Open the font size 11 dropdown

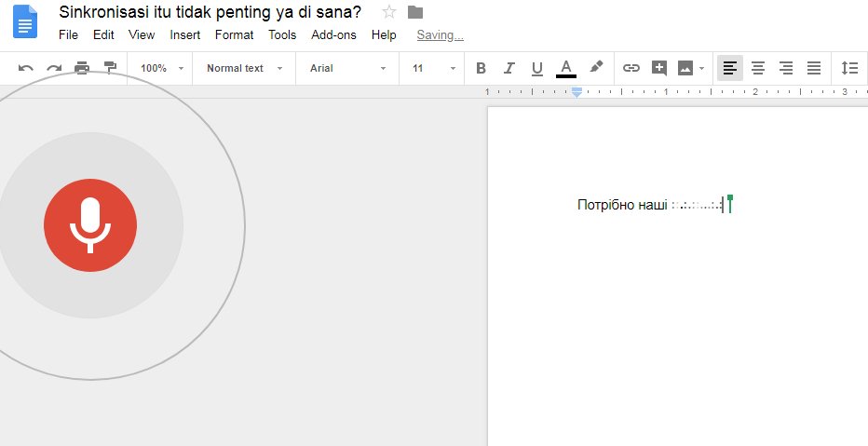[433, 68]
